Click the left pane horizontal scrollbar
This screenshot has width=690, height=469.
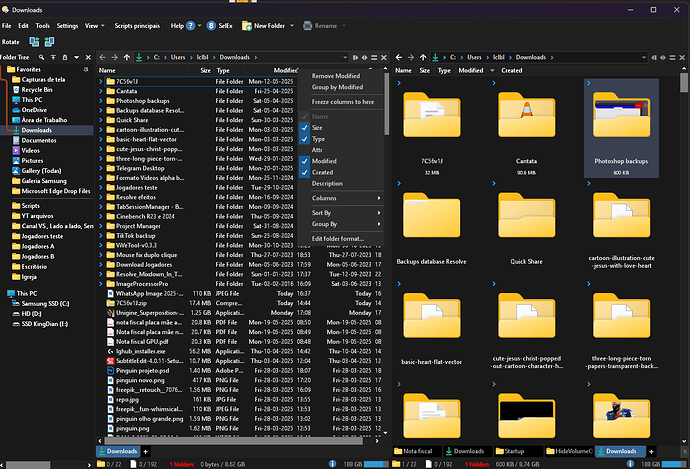[x=233, y=440]
